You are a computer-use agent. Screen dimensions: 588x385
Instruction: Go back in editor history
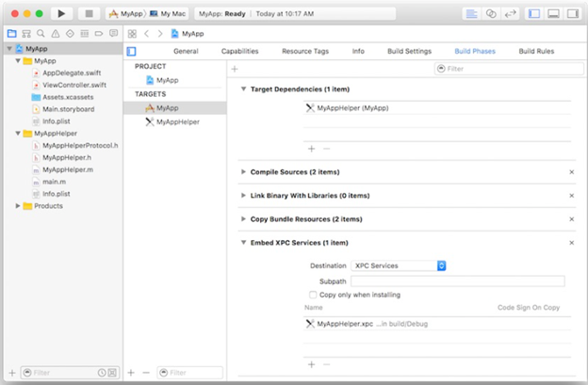(147, 34)
